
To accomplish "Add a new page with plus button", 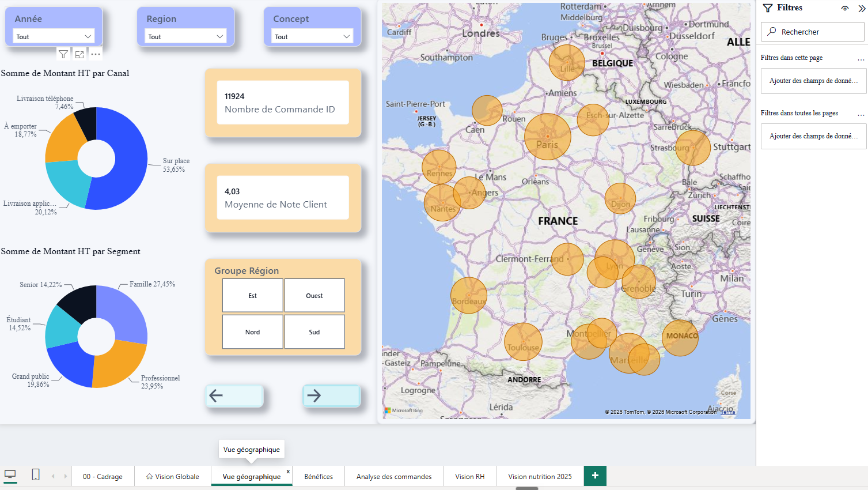I will click(595, 476).
